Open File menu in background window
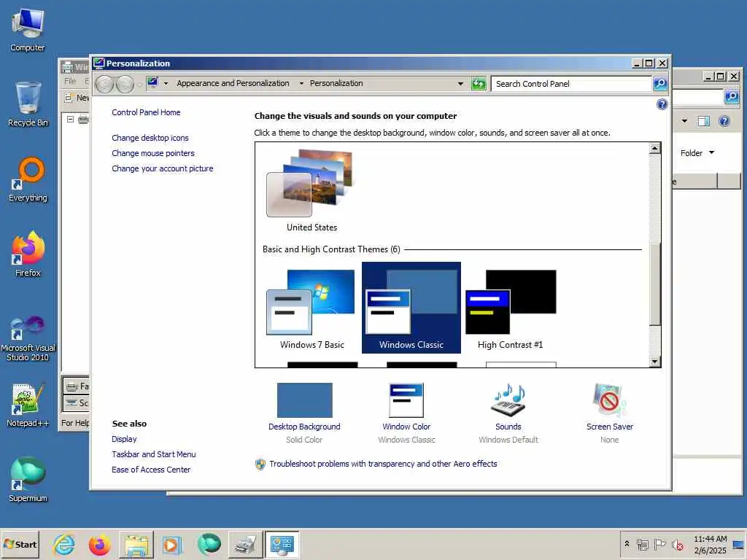The width and height of the screenshot is (747, 560). 70,81
